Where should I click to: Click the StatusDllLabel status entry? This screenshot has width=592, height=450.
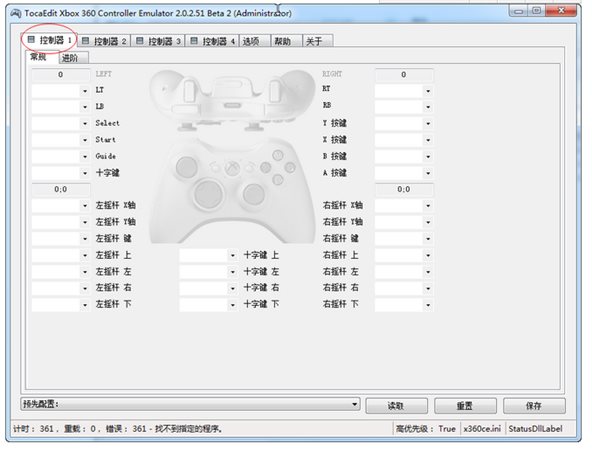tap(535, 429)
